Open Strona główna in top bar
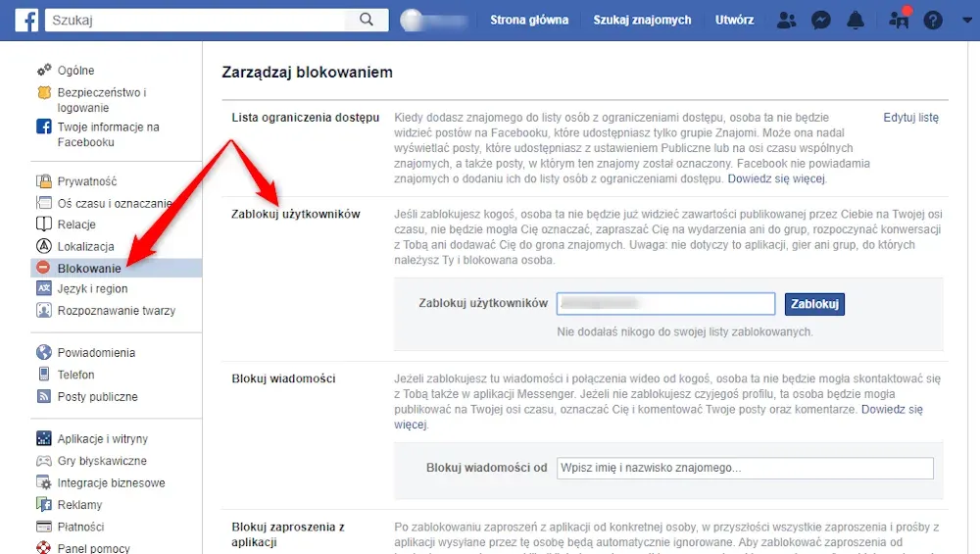Viewport: 980px width, 554px height. (x=529, y=20)
